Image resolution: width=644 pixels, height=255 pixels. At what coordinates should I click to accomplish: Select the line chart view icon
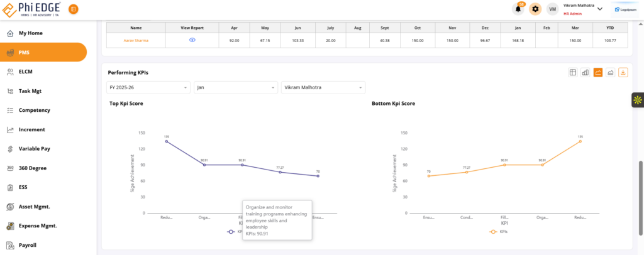pos(598,72)
